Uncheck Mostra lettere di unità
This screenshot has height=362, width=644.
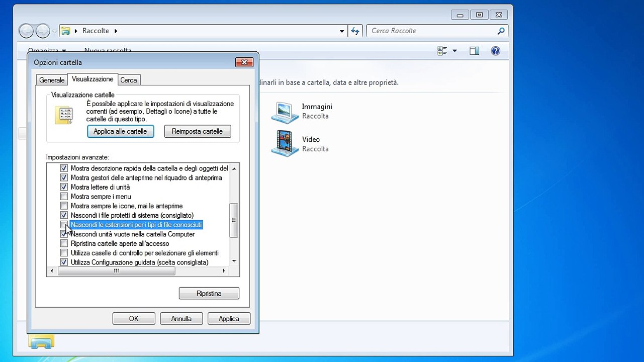[64, 187]
